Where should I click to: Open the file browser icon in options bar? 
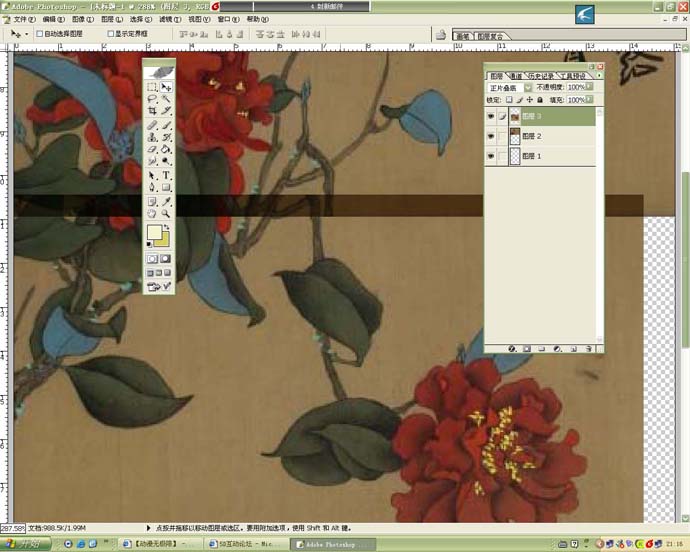pos(441,34)
